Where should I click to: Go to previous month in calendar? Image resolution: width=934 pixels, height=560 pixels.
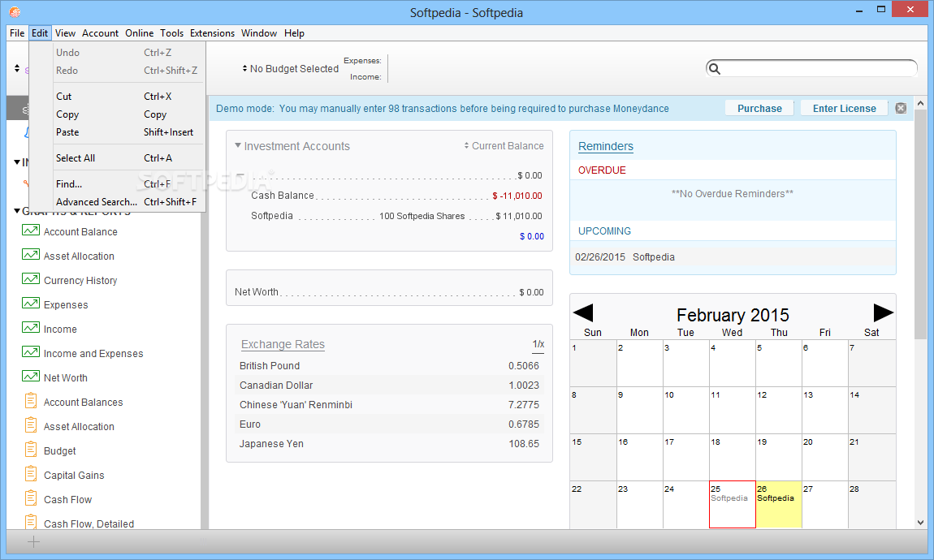[x=582, y=313]
